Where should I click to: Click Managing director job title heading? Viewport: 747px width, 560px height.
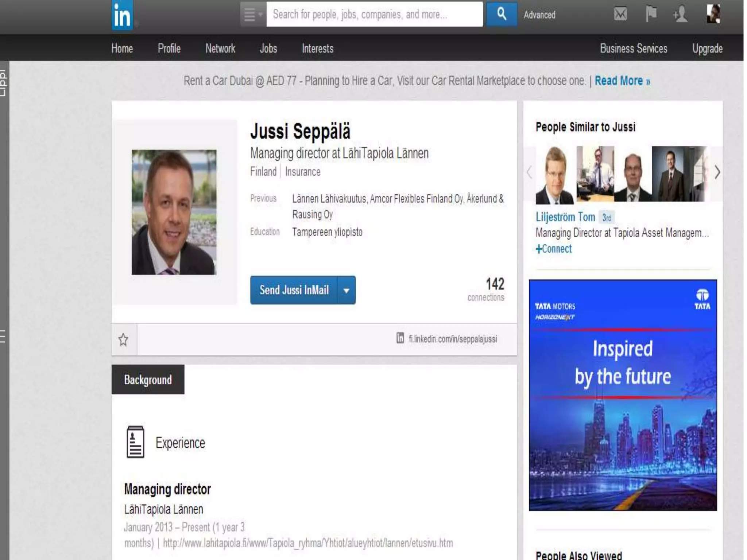167,489
